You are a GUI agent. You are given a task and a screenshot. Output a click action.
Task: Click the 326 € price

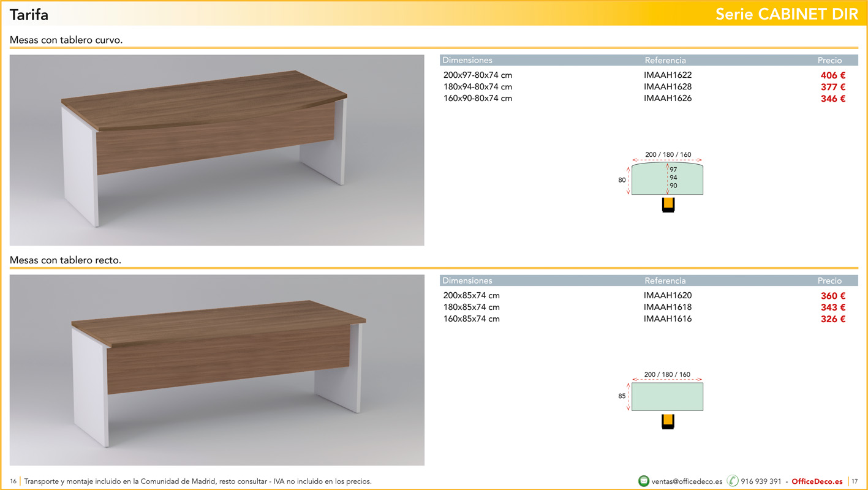(833, 319)
